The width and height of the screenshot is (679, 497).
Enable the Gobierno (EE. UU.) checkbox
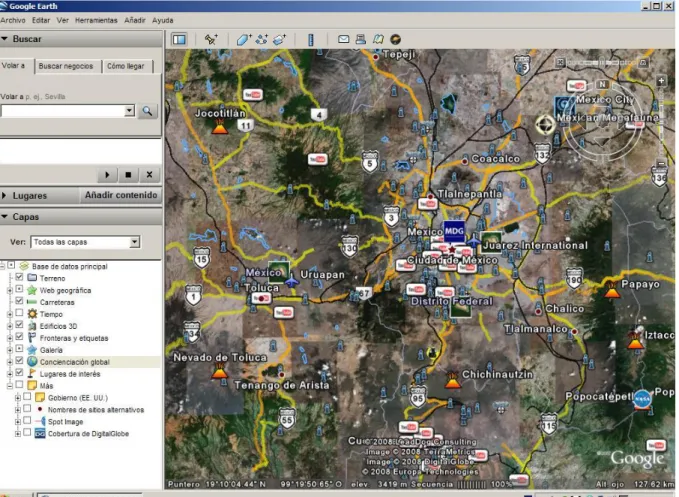(27, 397)
